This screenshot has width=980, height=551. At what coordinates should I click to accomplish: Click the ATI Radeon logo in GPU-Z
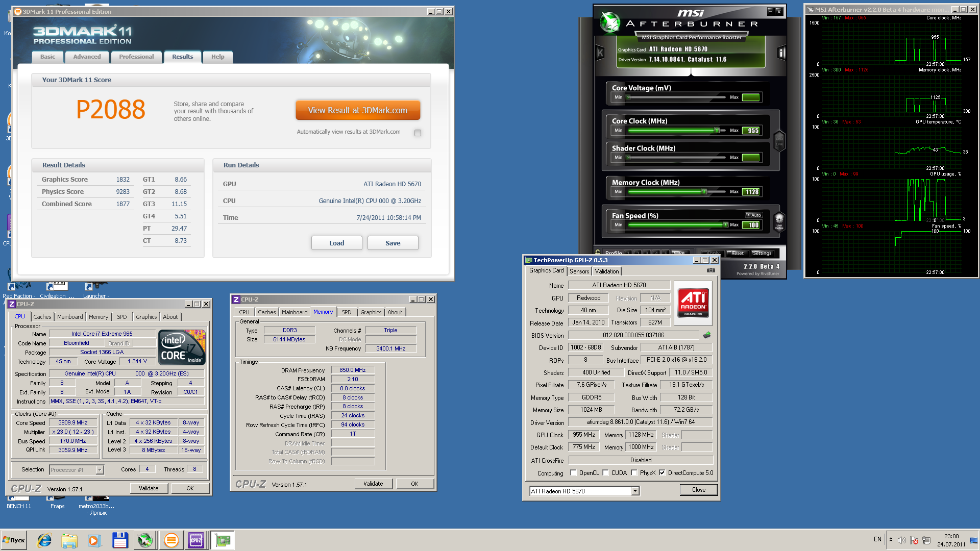[693, 303]
